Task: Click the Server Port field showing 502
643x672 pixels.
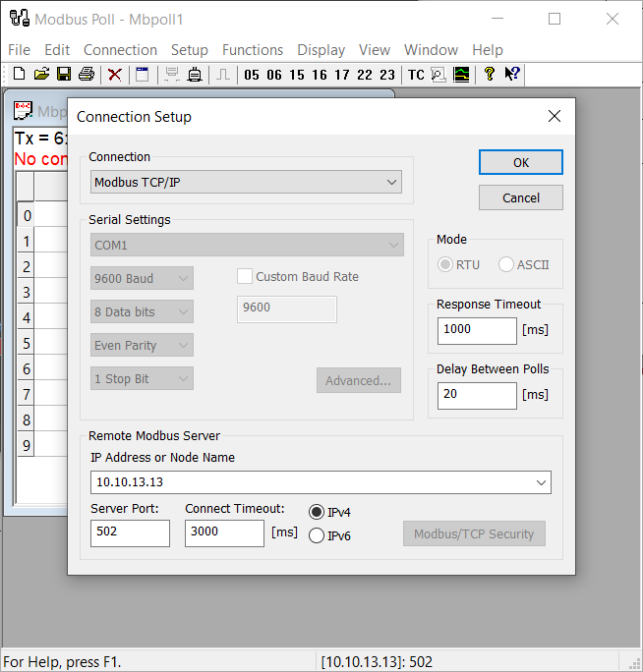Action: point(130,533)
